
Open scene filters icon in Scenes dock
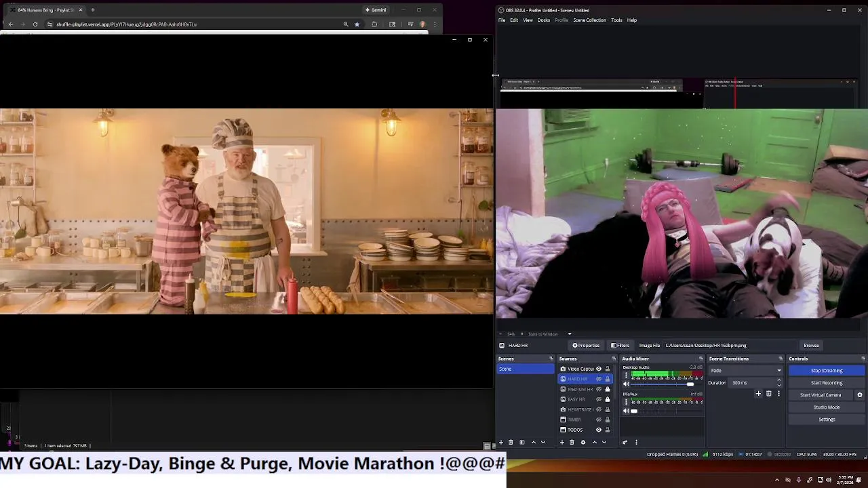tap(522, 442)
